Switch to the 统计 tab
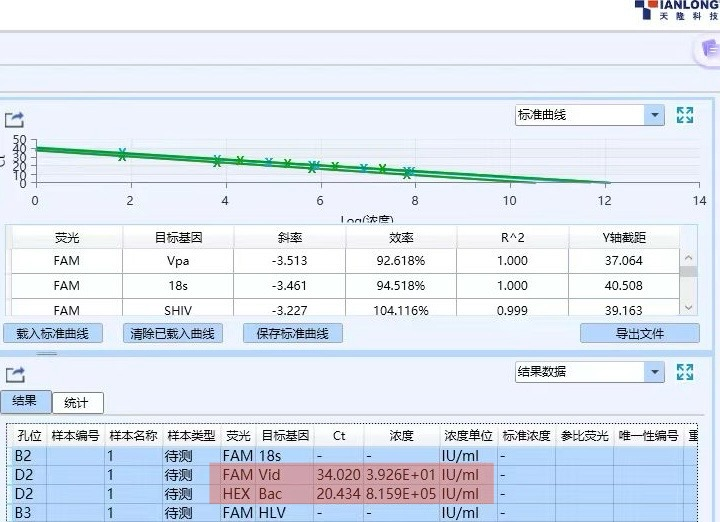This screenshot has width=720, height=522. tap(76, 403)
